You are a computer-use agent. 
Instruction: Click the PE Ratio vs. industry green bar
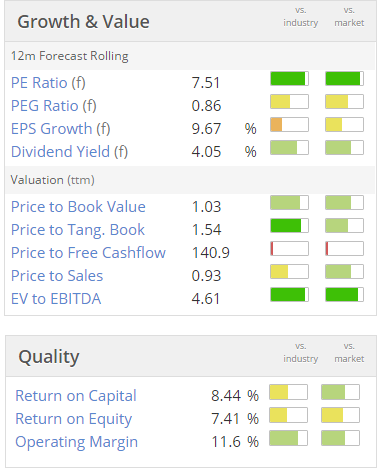pyautogui.click(x=289, y=79)
